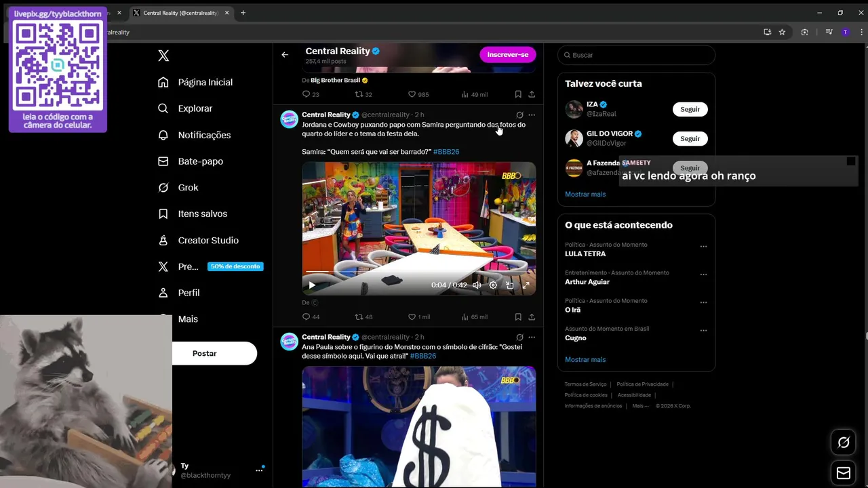This screenshot has width=868, height=488.
Task: Open Bate-papo messages
Action: 191,161
